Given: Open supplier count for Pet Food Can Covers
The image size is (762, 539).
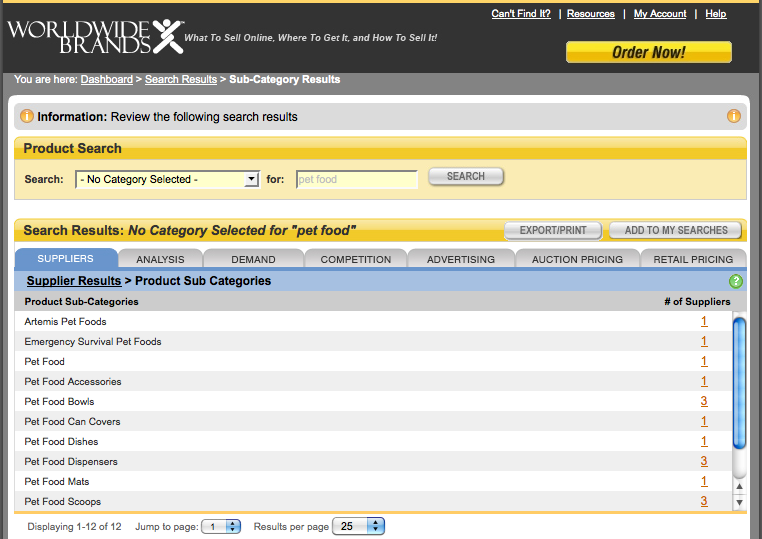Looking at the screenshot, I should [704, 421].
